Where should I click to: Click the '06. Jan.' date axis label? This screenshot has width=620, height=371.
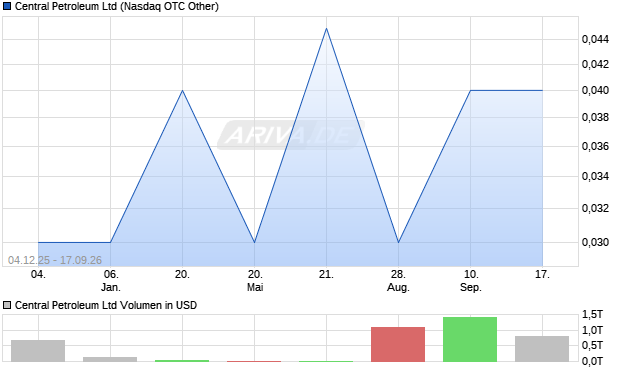[111, 280]
